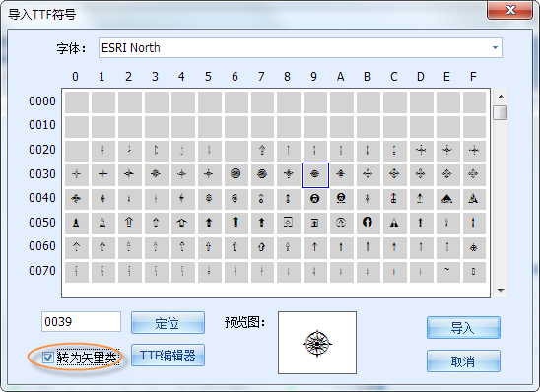Click the compass preview image
Screen dimensions: 540x392
coord(317,343)
